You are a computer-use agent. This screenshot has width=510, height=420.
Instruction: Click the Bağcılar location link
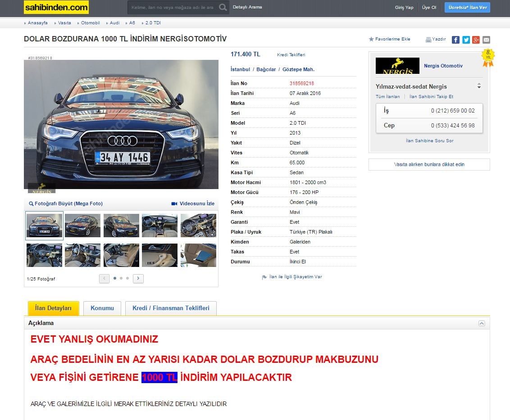(x=266, y=69)
